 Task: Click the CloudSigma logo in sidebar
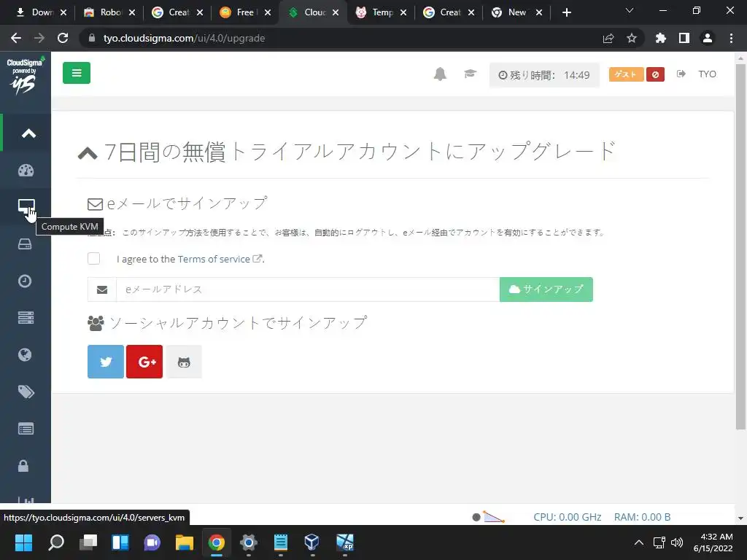(x=26, y=75)
